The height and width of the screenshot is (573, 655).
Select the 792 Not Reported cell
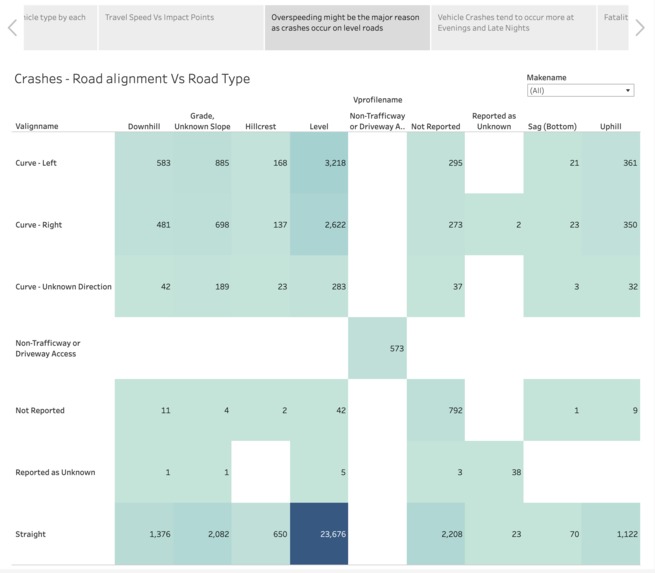point(436,410)
